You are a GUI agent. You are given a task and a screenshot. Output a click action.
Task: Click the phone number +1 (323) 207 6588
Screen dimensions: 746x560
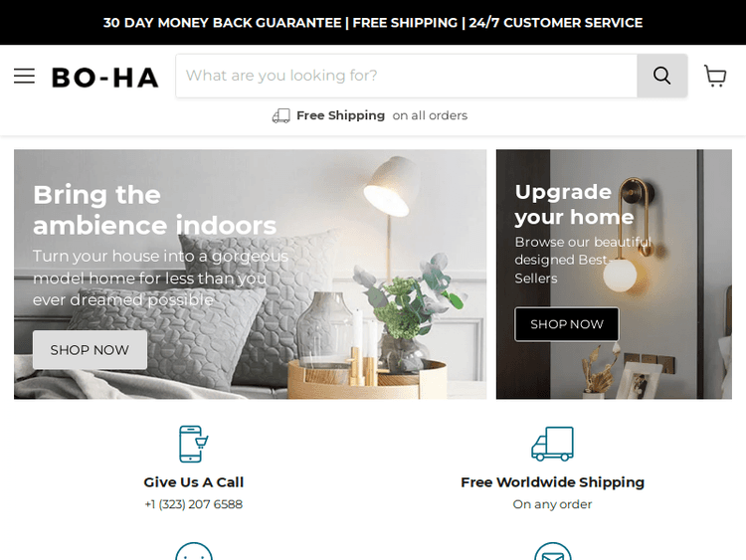click(194, 504)
